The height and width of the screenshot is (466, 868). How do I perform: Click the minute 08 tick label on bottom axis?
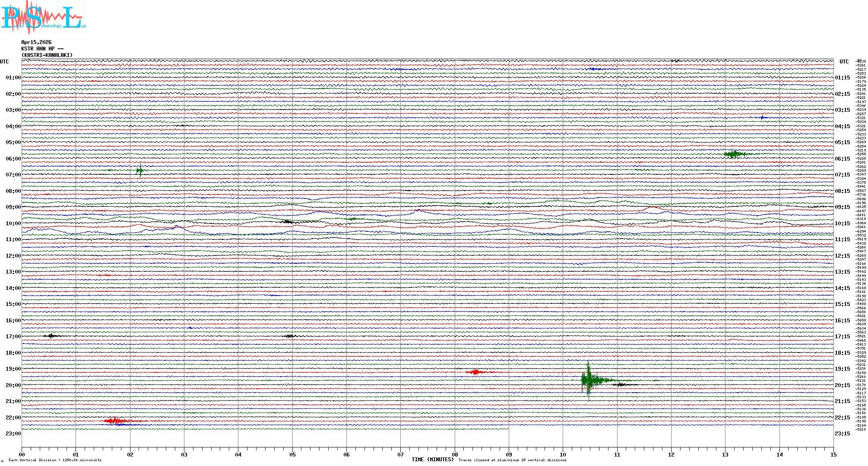[x=455, y=454]
